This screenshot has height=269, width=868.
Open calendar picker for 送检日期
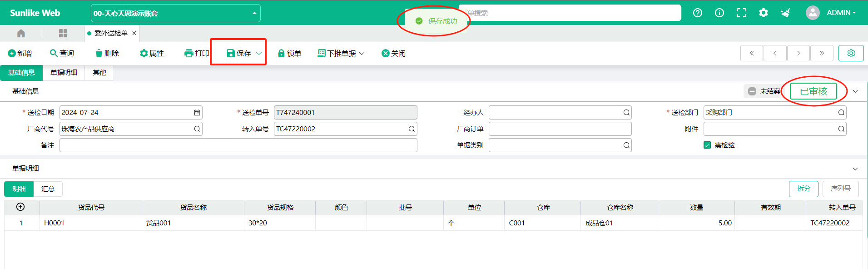pyautogui.click(x=197, y=113)
